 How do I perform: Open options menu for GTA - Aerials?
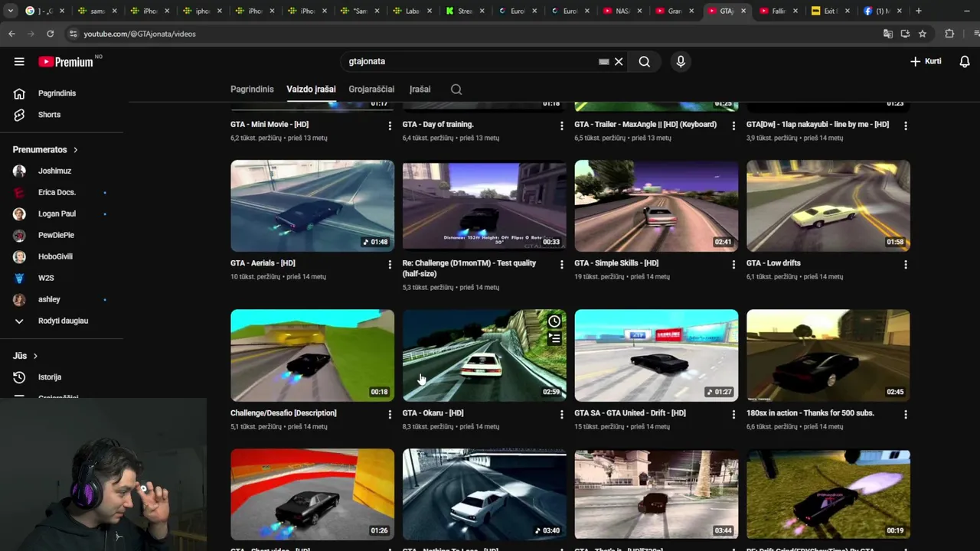(x=390, y=264)
